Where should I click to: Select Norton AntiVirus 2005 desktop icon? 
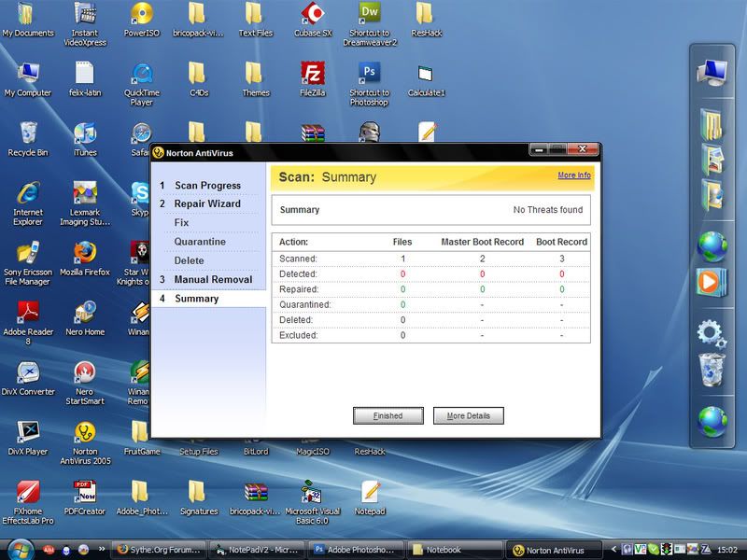click(x=85, y=442)
